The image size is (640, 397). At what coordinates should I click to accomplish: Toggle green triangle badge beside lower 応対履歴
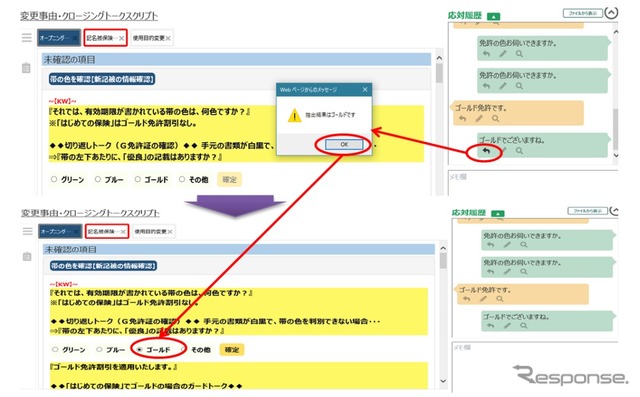[x=498, y=213]
